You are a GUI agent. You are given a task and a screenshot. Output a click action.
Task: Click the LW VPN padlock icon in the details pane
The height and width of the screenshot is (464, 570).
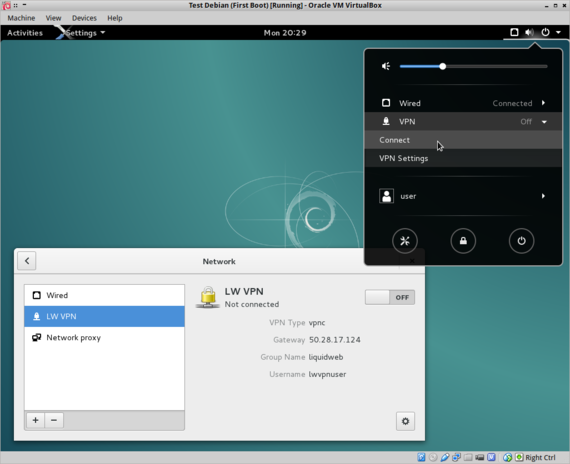[208, 297]
